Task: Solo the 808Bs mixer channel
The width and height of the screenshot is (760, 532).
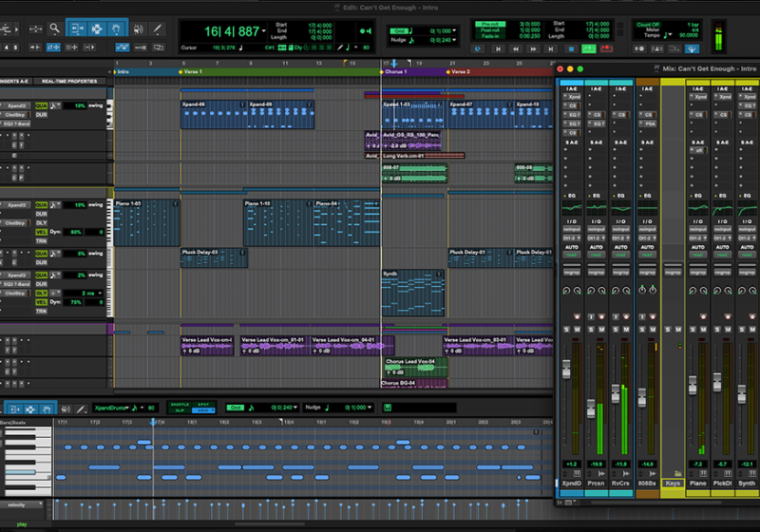Action: point(642,330)
